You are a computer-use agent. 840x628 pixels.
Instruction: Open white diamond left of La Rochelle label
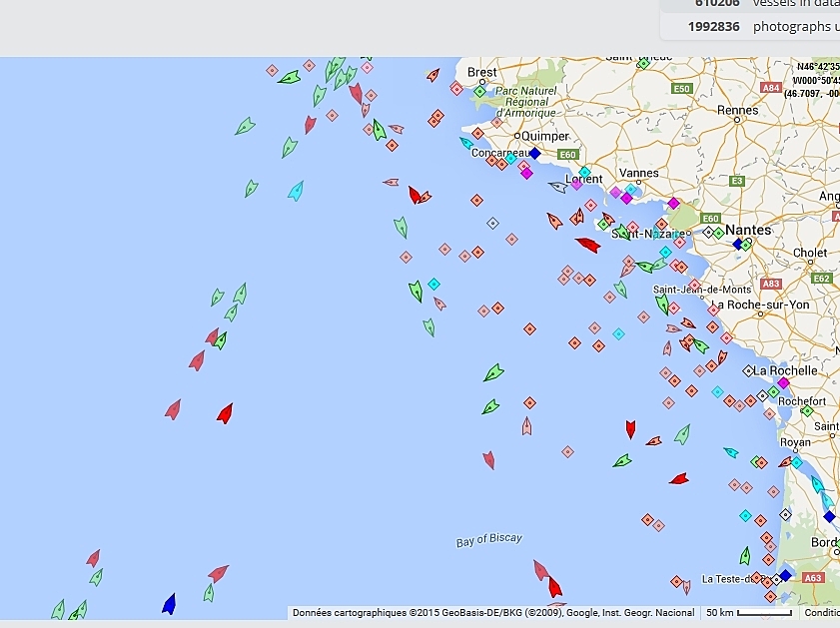pyautogui.click(x=748, y=370)
